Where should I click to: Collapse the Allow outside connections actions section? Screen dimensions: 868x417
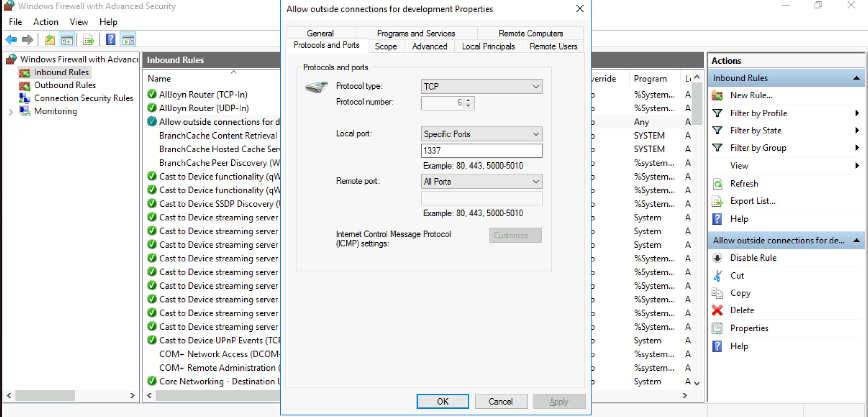[856, 241]
